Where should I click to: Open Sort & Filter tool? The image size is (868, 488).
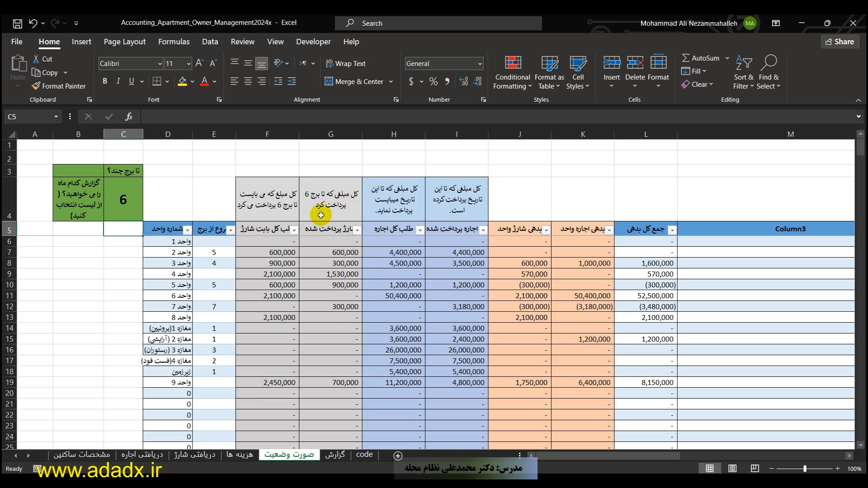coord(744,72)
